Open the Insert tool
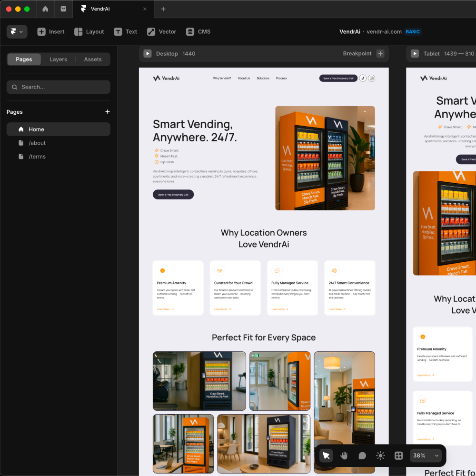476x476 pixels. tap(51, 32)
